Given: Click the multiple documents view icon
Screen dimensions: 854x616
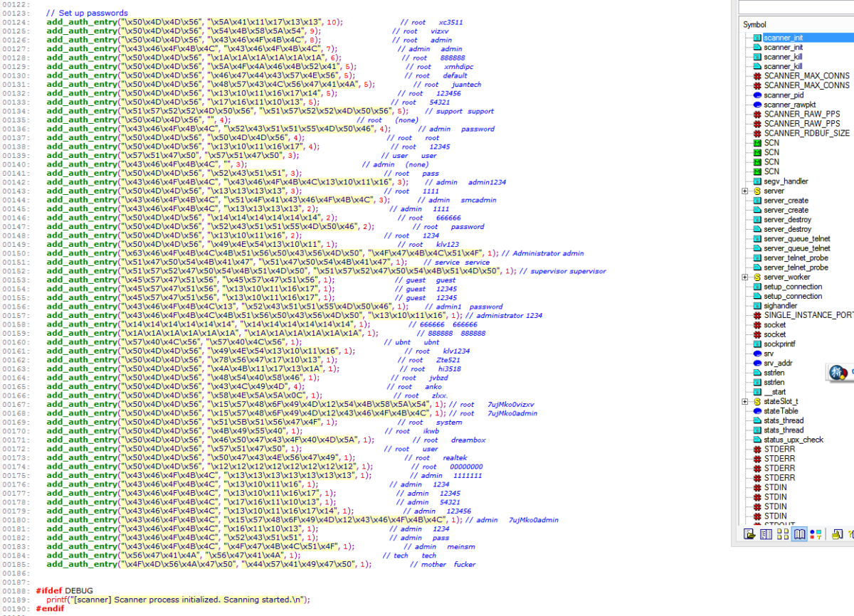Looking at the screenshot, I should pos(782,534).
